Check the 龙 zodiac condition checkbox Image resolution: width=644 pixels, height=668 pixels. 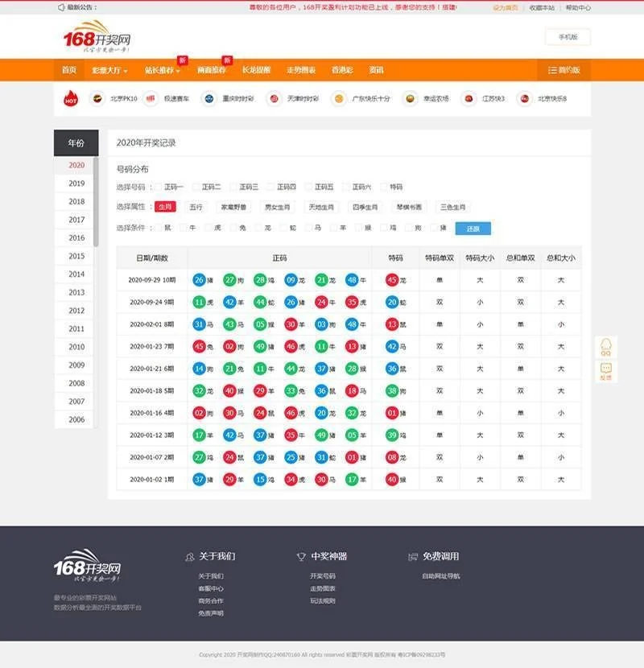pyautogui.click(x=258, y=228)
